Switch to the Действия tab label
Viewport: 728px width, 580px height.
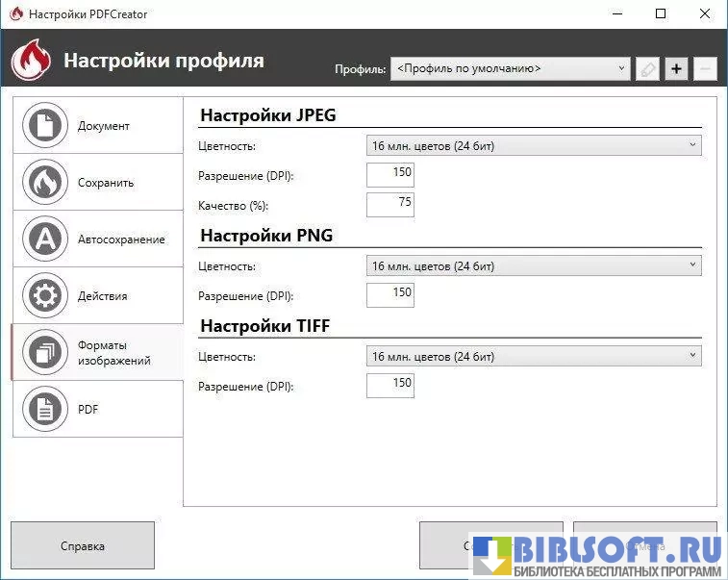point(103,296)
